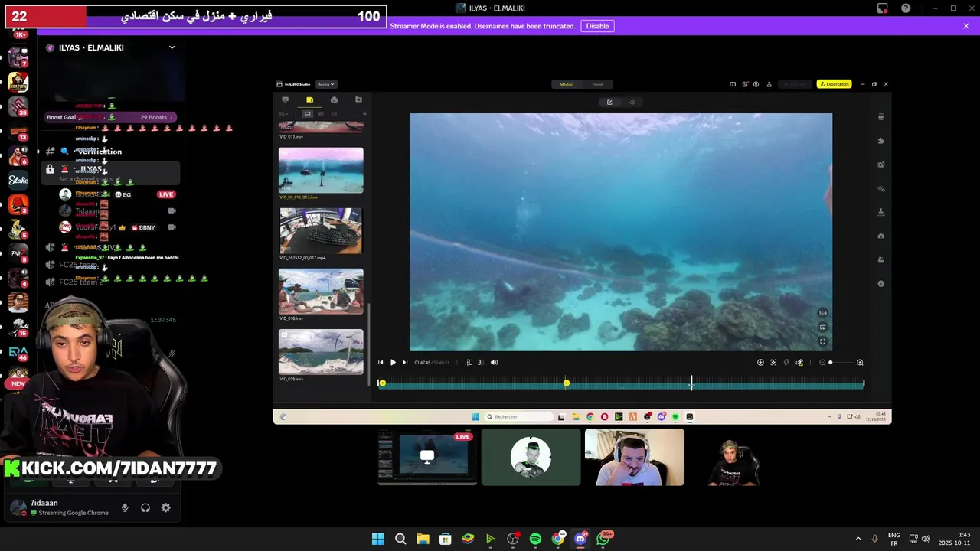Open the top icon in Insta360 right sidebar

pyautogui.click(x=881, y=117)
